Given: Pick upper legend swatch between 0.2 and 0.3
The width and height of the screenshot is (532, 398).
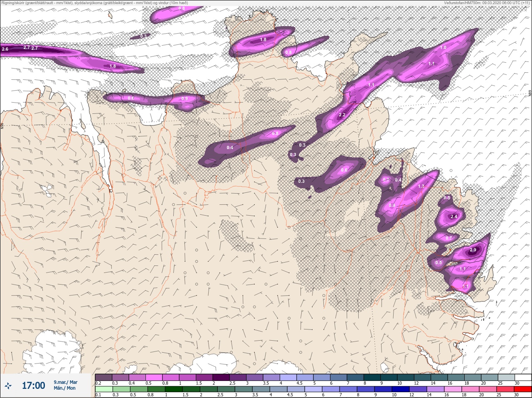Looking at the screenshot, I should 104,377.
